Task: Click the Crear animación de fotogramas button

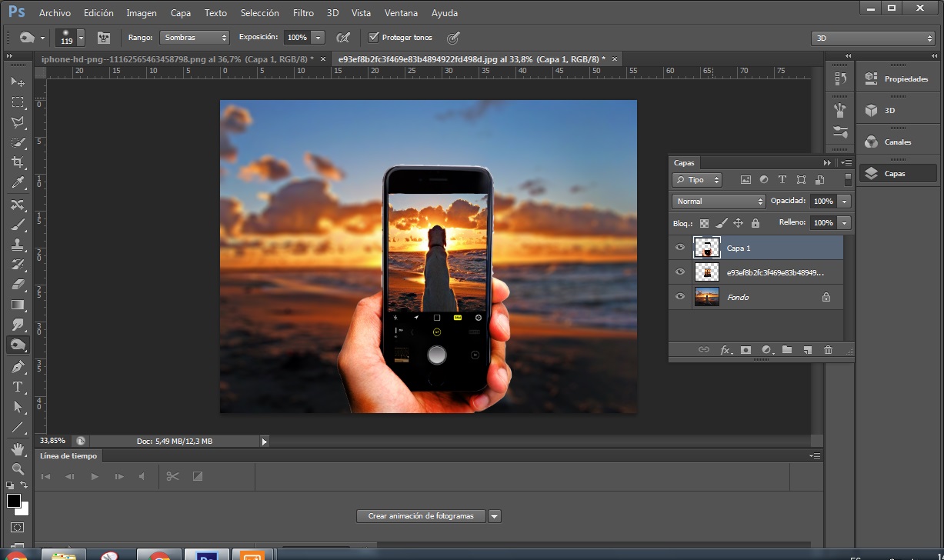Action: pyautogui.click(x=421, y=516)
